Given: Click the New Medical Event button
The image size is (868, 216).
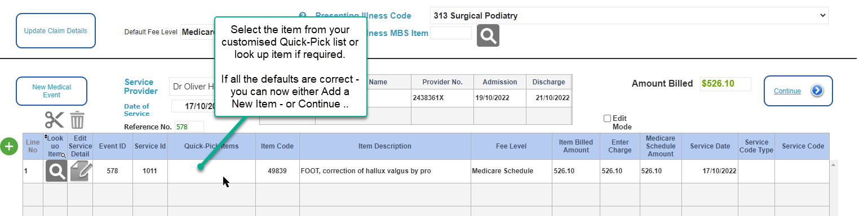Looking at the screenshot, I should click(x=51, y=91).
